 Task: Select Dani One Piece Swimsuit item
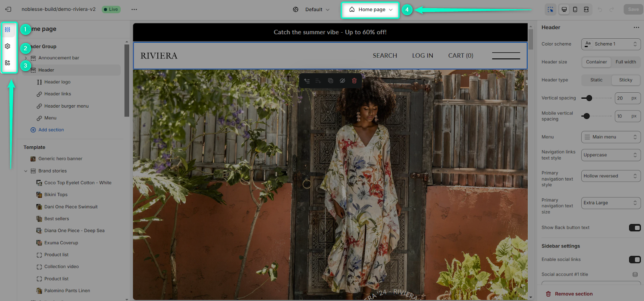click(71, 207)
